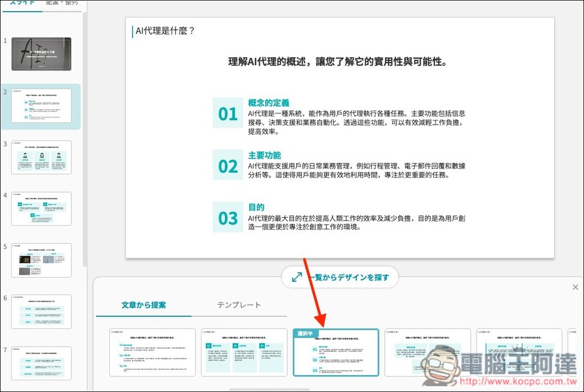Click the paragraph under 主要功能

coord(357,170)
